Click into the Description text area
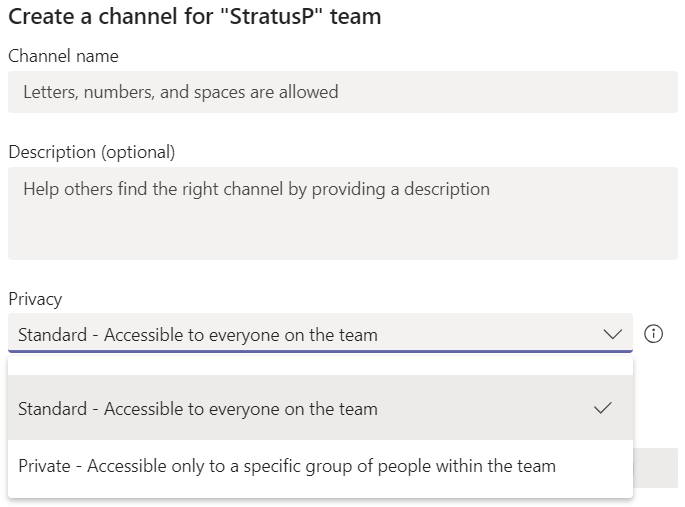The width and height of the screenshot is (685, 507). 342,212
